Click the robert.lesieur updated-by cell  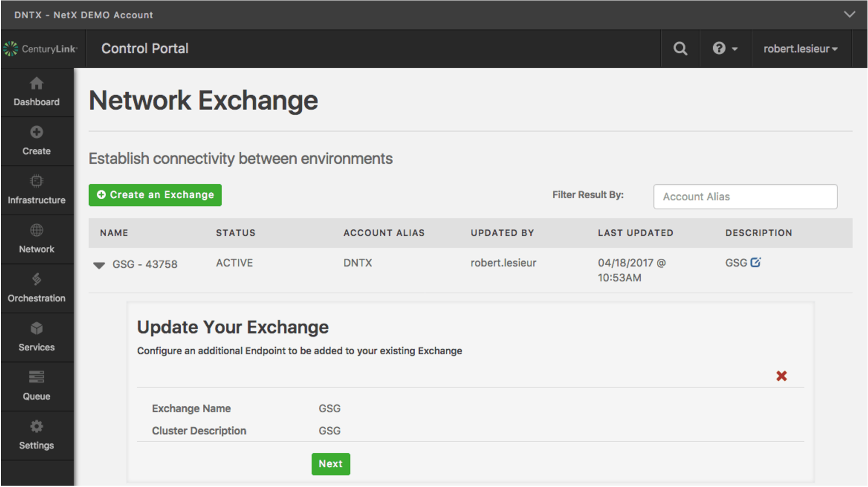click(x=503, y=263)
